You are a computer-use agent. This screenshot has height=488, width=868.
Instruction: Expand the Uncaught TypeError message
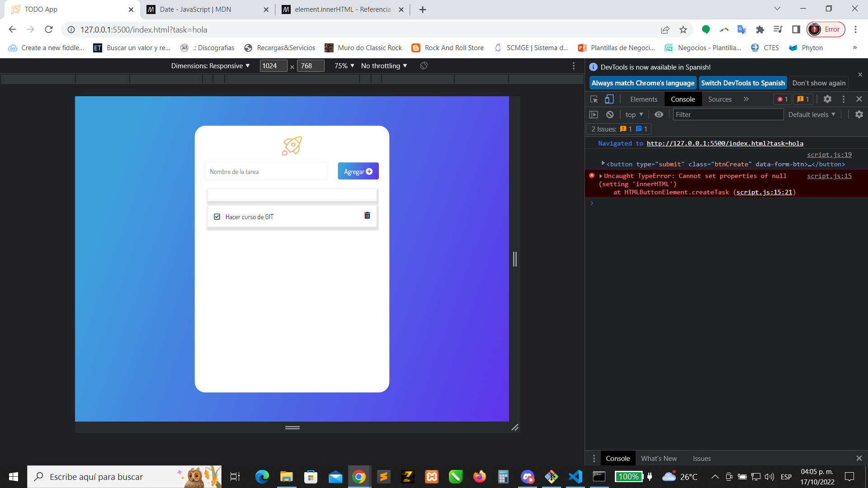[601, 176]
